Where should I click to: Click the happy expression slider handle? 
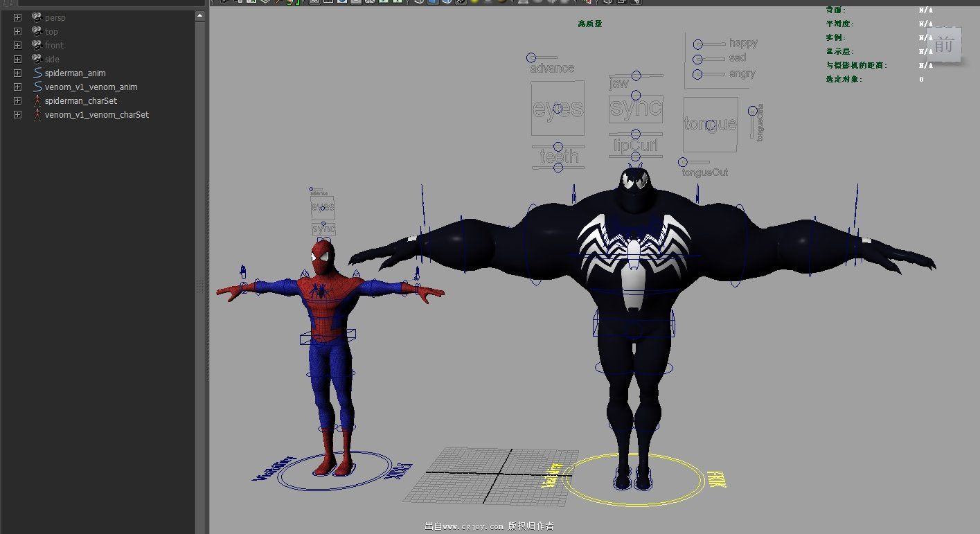click(x=698, y=45)
